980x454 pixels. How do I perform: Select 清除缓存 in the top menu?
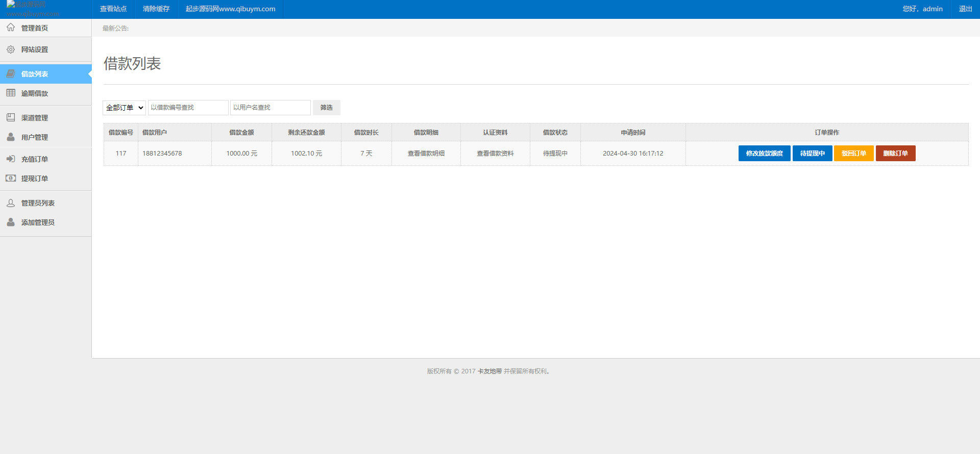point(156,9)
